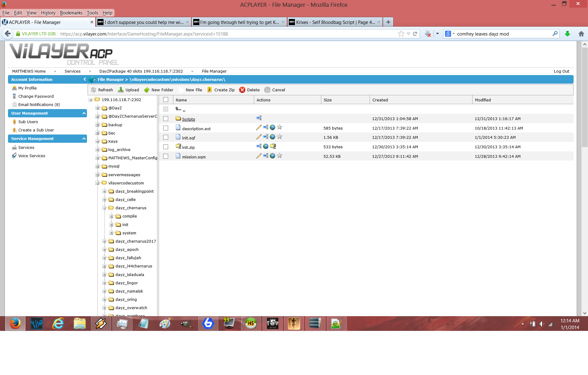Rename init.zip using its rename icon
This screenshot has height=375, width=588.
259,146
